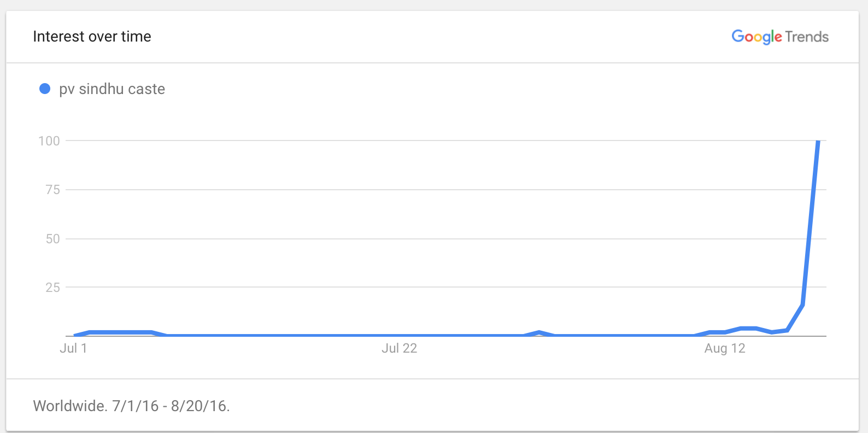
Task: Click the 'Aug 12' x-axis label
Action: tap(725, 348)
